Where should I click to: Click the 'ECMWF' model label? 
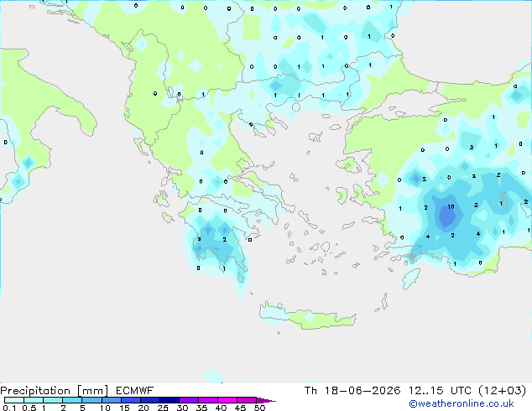tap(135, 391)
